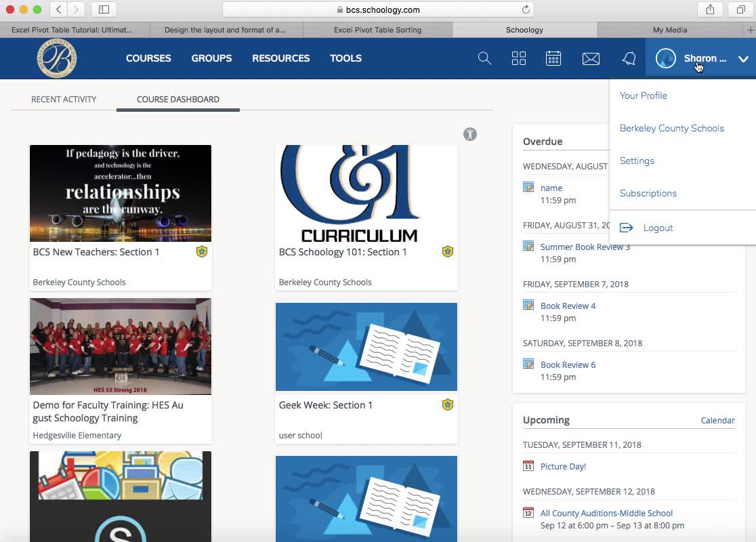The width and height of the screenshot is (756, 542).
Task: Add a new Safari tab with plus
Action: click(x=750, y=30)
